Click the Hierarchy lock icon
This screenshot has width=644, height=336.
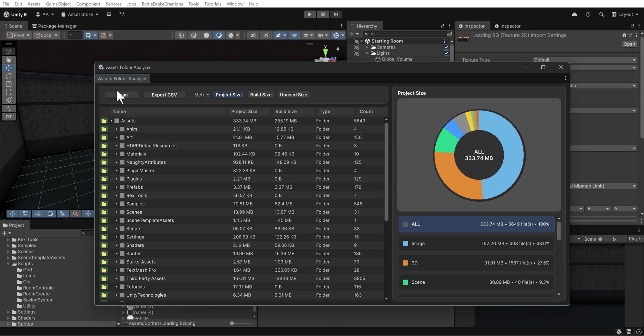tap(442, 26)
